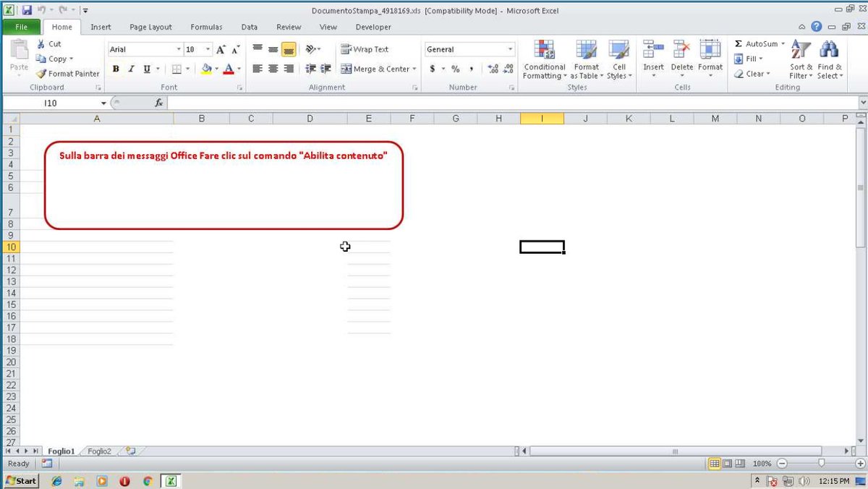Viewport: 868px width, 489px height.
Task: Increase font size with Grow Font
Action: (x=221, y=49)
